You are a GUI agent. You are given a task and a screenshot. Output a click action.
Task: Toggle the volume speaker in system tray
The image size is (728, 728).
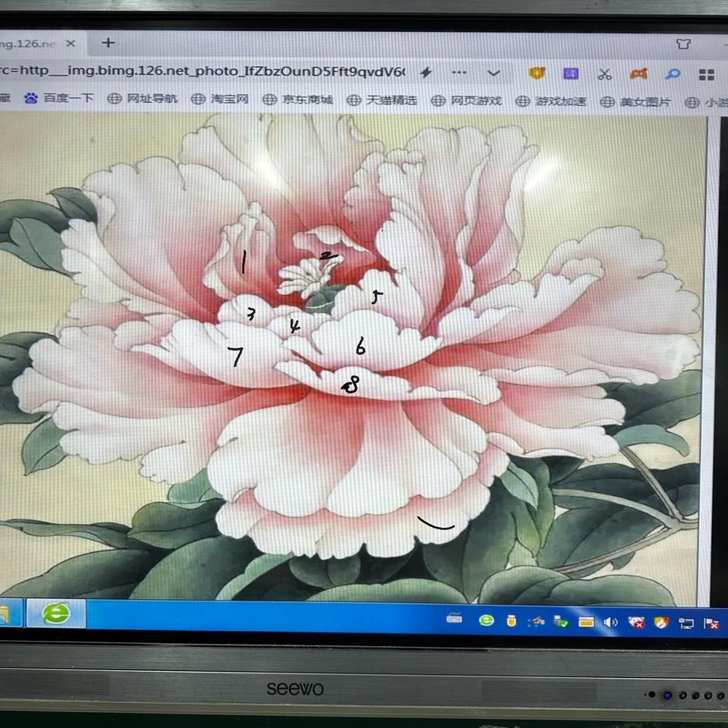coord(610,623)
